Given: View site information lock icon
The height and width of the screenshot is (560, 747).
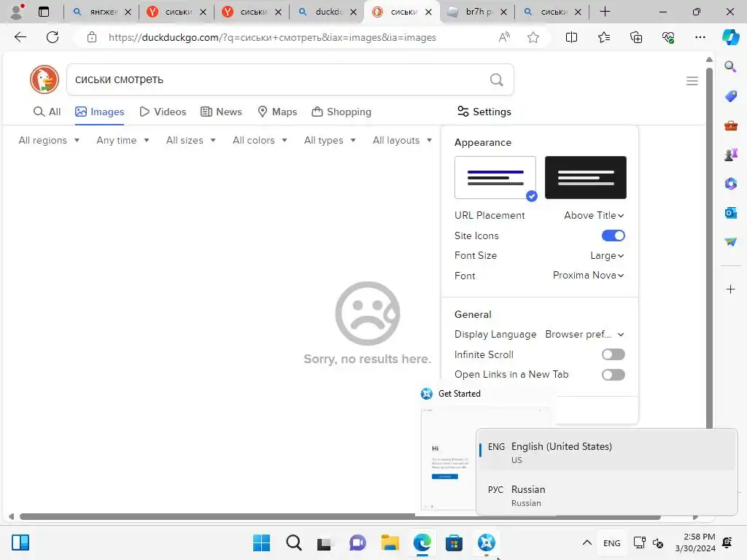Looking at the screenshot, I should 92,37.
